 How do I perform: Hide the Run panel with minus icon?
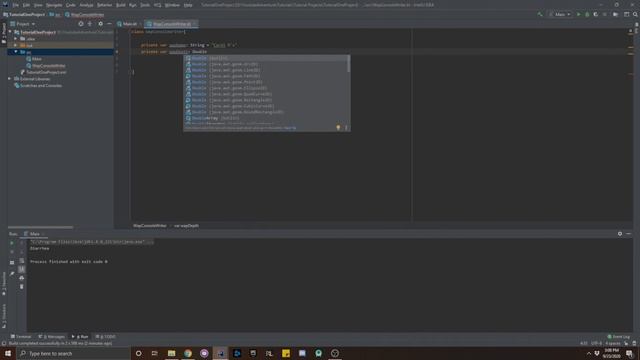629,234
